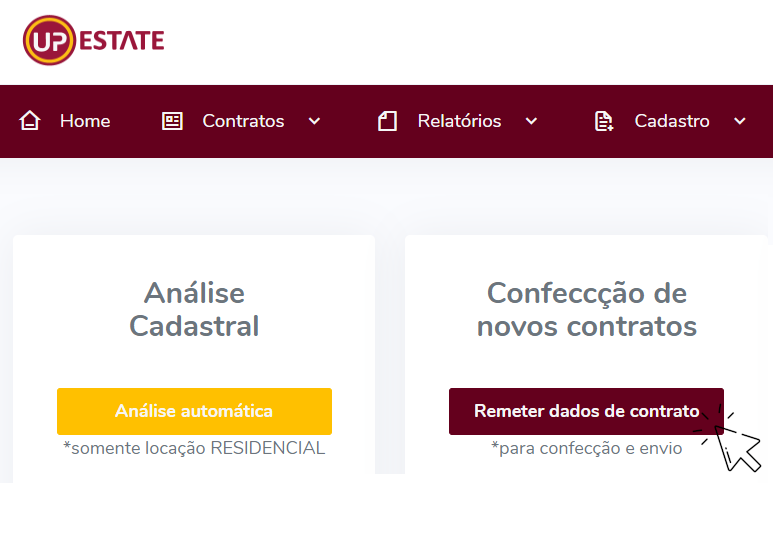Click the circular UP logo emblem
Viewport: 773px width, 534px height.
point(49,41)
